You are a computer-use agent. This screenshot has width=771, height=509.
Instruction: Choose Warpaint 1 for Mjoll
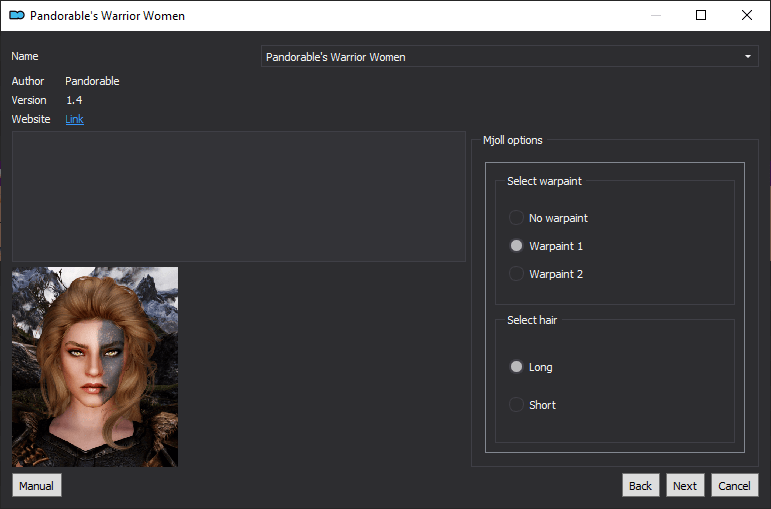click(546, 246)
